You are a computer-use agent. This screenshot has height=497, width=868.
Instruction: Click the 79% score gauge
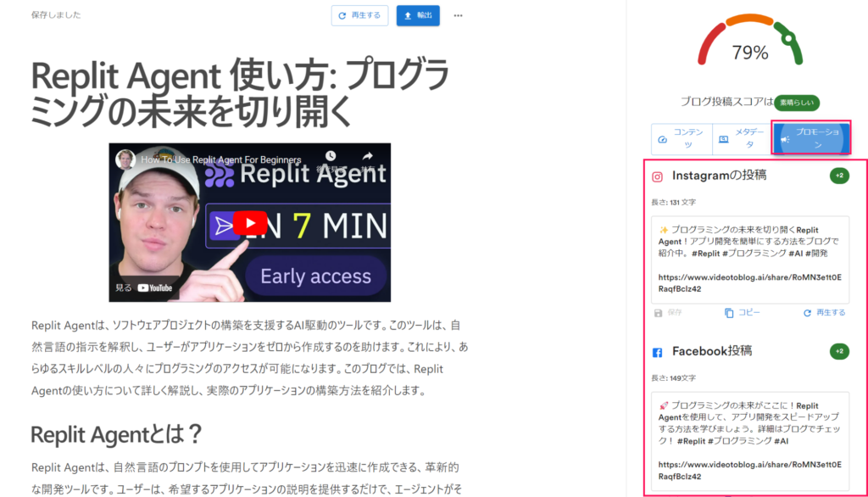[x=750, y=42]
